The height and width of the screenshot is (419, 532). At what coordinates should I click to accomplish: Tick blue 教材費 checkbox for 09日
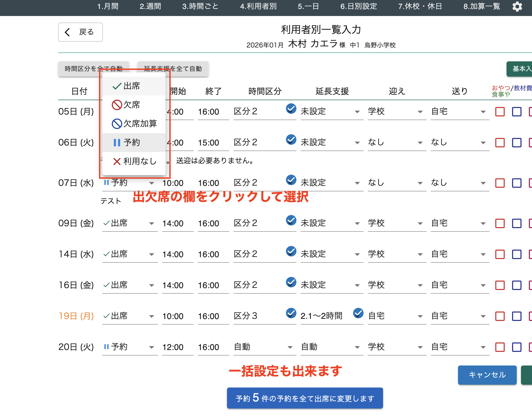tap(517, 223)
